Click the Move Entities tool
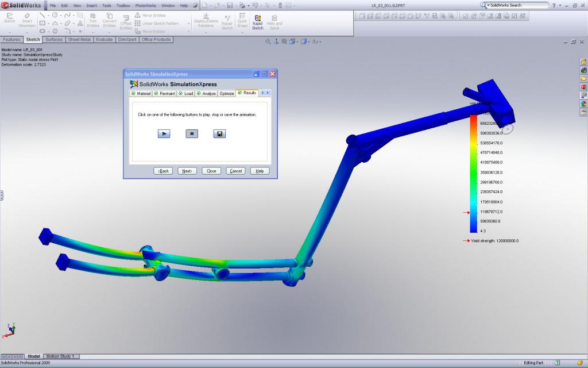Viewport: 588px width, 368px height. click(150, 32)
